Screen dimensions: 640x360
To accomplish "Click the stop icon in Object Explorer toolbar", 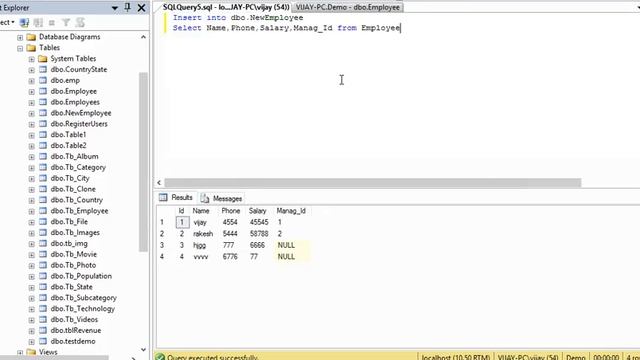I will [x=52, y=22].
